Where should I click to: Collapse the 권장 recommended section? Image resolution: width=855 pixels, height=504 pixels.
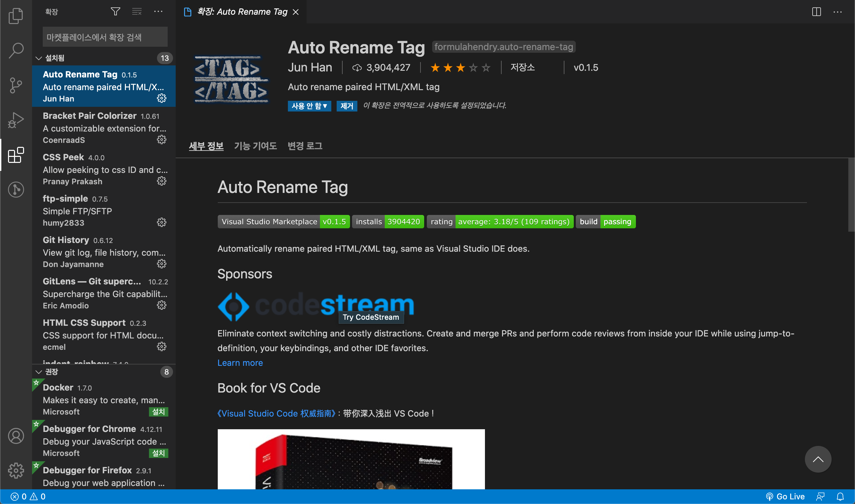pyautogui.click(x=39, y=372)
